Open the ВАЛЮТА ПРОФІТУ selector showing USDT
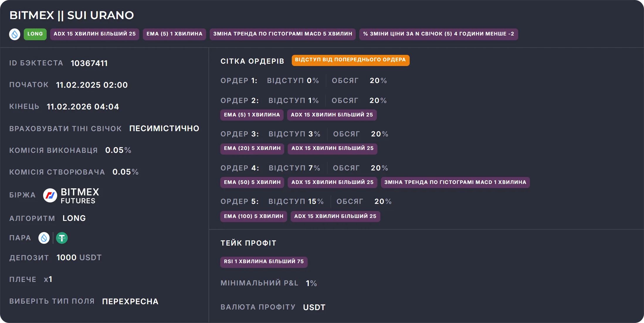This screenshot has width=644, height=323. click(x=314, y=307)
